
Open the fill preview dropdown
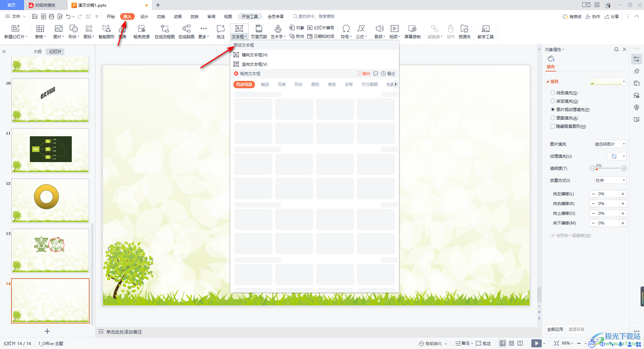pyautogui.click(x=608, y=81)
